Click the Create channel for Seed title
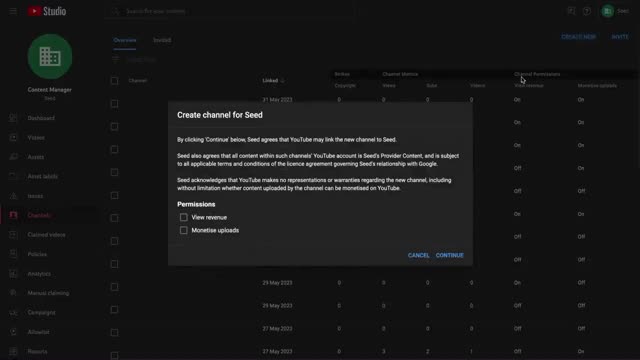Screen dimensions: 640x360 pyautogui.click(x=220, y=115)
